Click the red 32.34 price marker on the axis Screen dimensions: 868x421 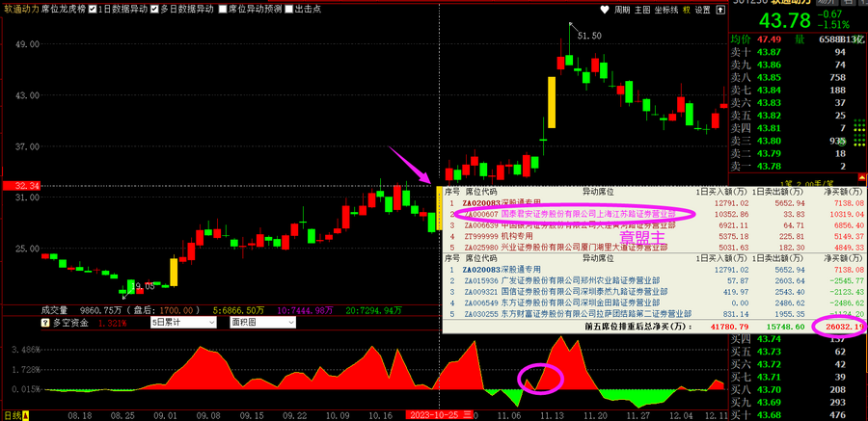tap(20, 186)
